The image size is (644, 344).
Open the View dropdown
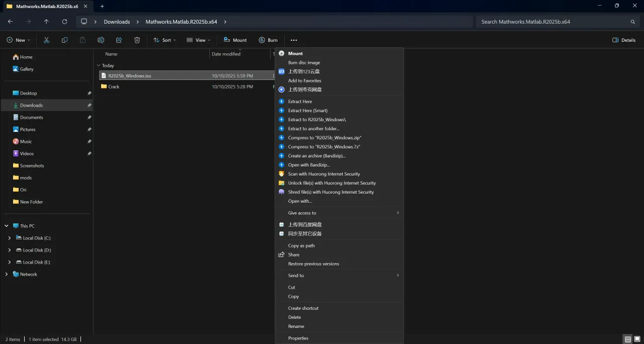tap(198, 40)
